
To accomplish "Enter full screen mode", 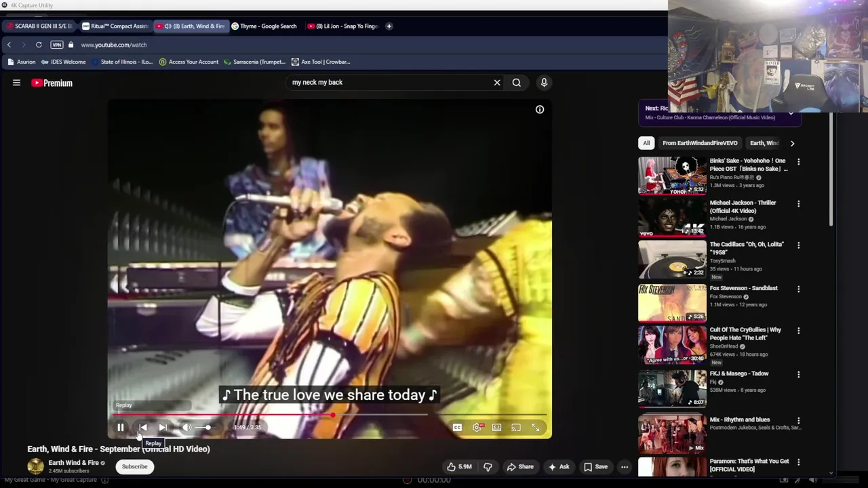I will [x=536, y=428].
